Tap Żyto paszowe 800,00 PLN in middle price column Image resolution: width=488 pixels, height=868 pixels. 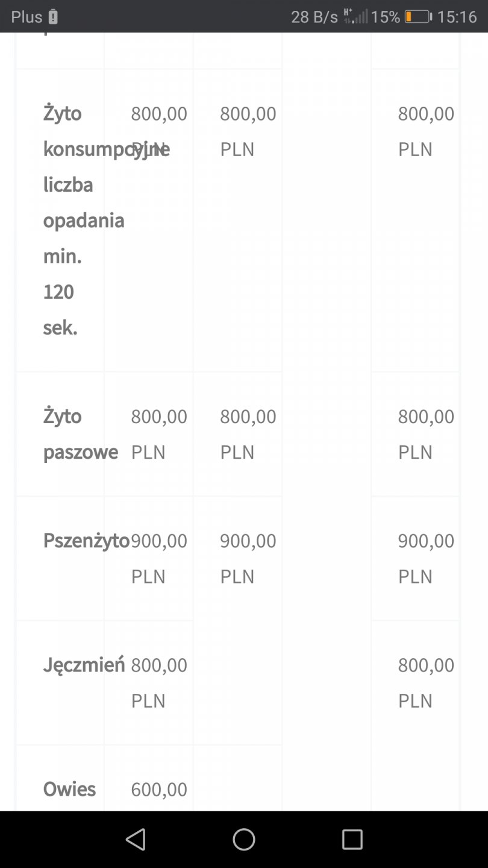pyautogui.click(x=248, y=434)
